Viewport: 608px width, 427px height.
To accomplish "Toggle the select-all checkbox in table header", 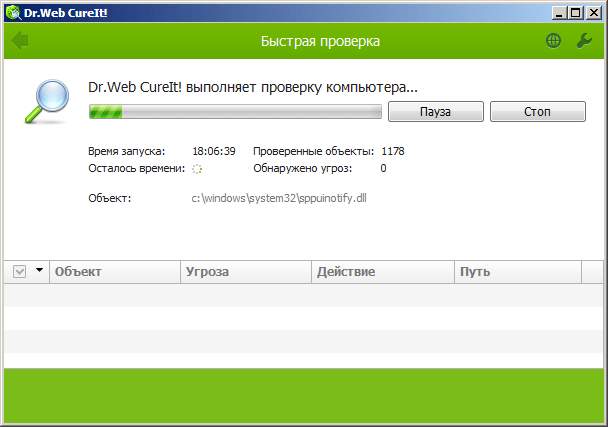I will 19,271.
